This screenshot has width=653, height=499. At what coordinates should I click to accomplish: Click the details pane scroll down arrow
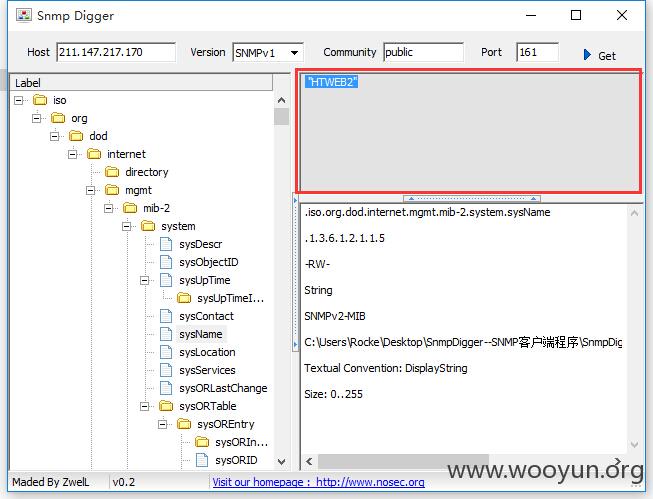point(634,445)
